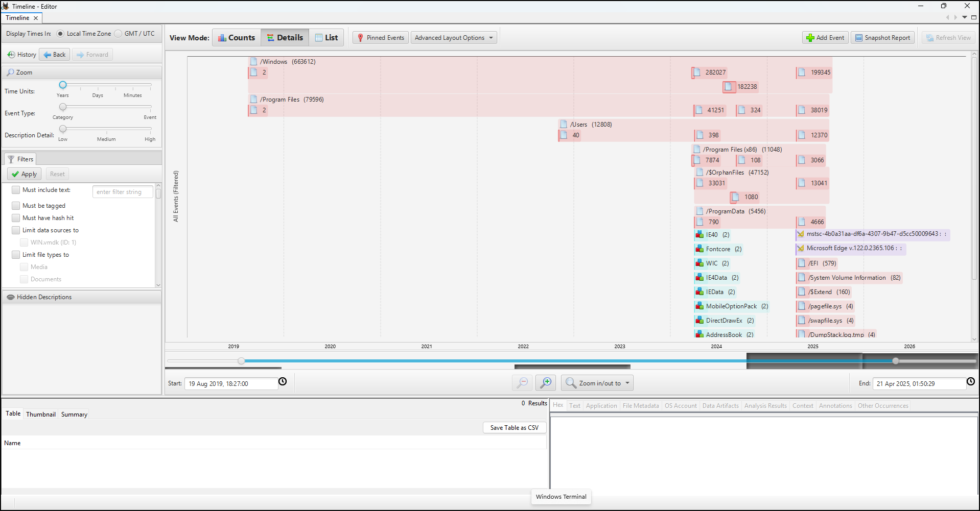Screen dimensions: 980x511
Task: Open the start time clock picker
Action: 283,381
